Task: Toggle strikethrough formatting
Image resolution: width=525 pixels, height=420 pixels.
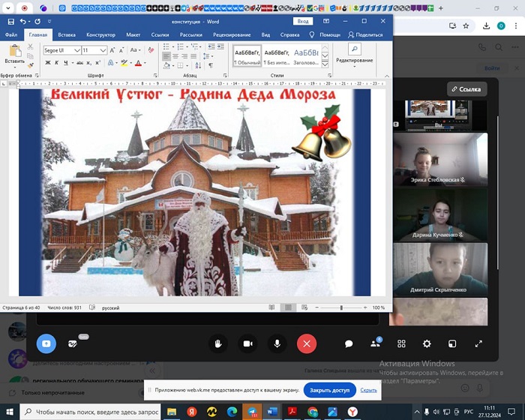Action: (x=79, y=63)
